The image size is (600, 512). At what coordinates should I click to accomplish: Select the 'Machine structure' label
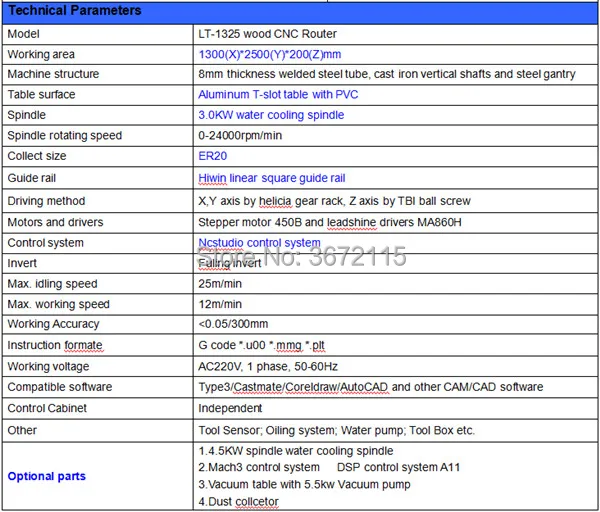click(x=53, y=74)
